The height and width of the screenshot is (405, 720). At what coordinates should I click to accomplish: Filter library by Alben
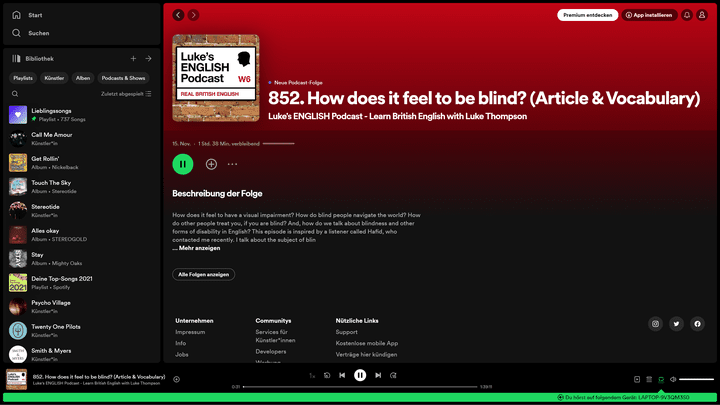[x=83, y=78]
